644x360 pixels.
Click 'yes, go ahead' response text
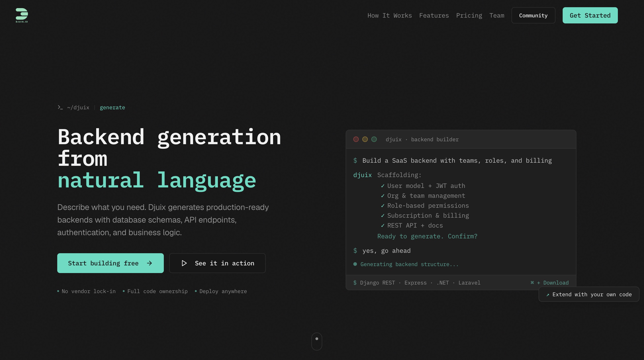coord(386,251)
